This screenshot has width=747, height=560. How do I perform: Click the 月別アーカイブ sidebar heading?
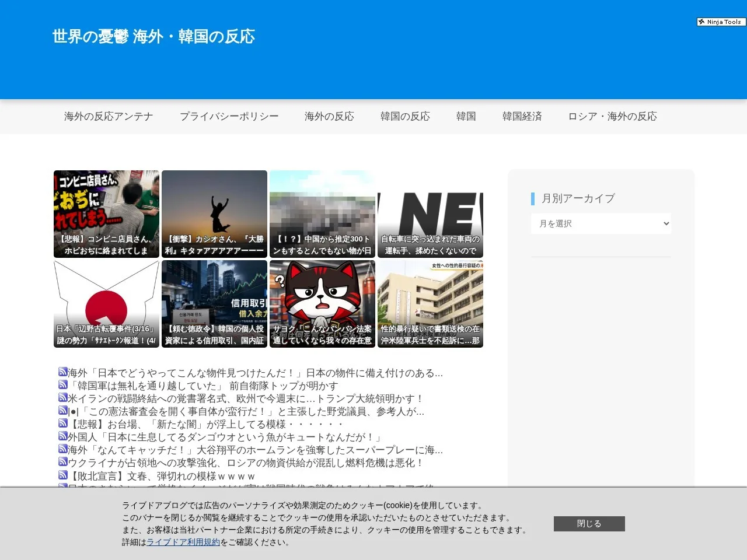pos(578,198)
